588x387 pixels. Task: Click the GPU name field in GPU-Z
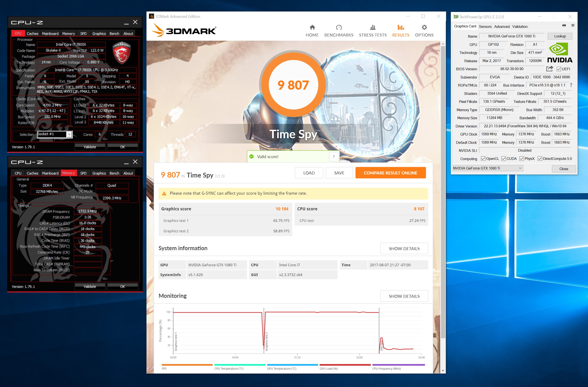coord(512,36)
